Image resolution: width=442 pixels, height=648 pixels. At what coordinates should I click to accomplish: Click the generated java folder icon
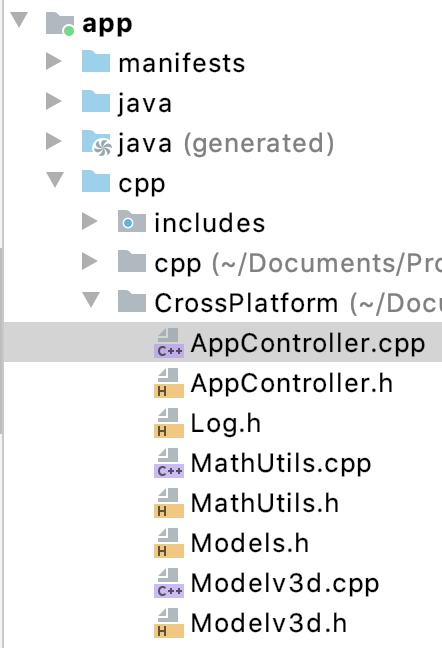click(96, 143)
